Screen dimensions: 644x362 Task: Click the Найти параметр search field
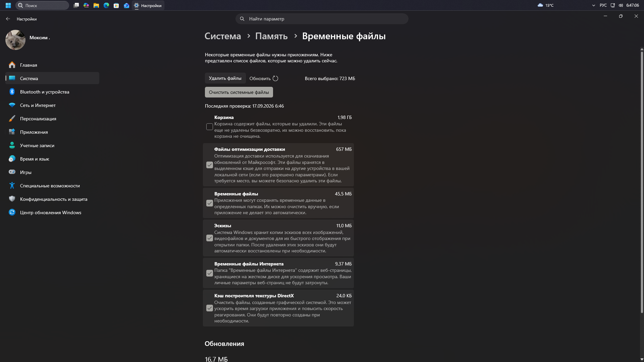322,19
